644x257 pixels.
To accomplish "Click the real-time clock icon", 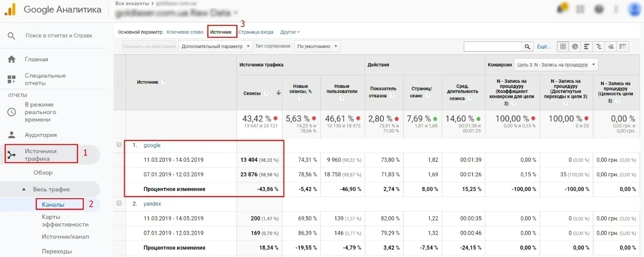I will tap(12, 112).
